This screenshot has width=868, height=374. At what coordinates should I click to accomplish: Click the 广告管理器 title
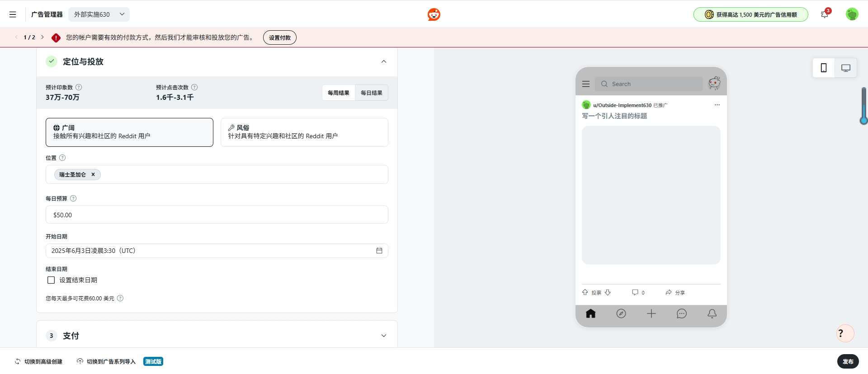click(47, 14)
